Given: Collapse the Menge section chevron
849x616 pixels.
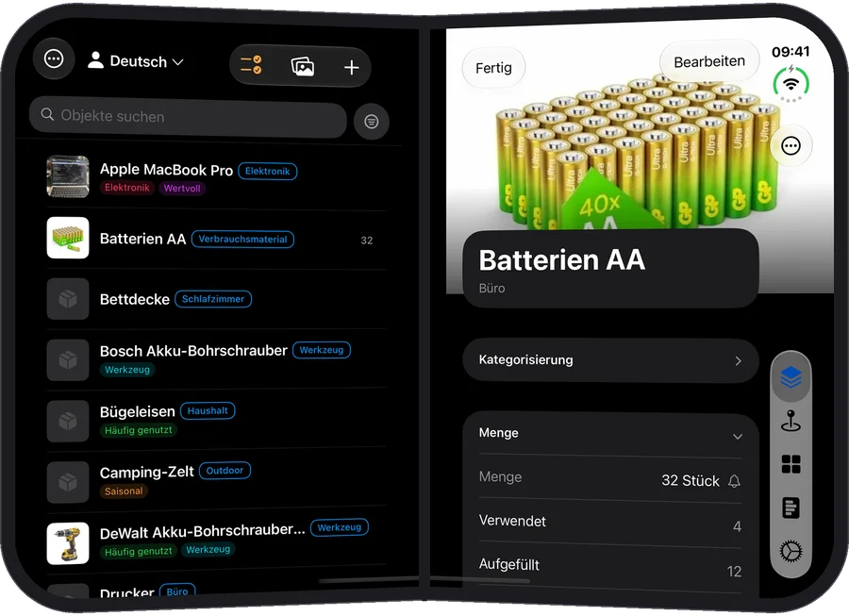Looking at the screenshot, I should (738, 436).
